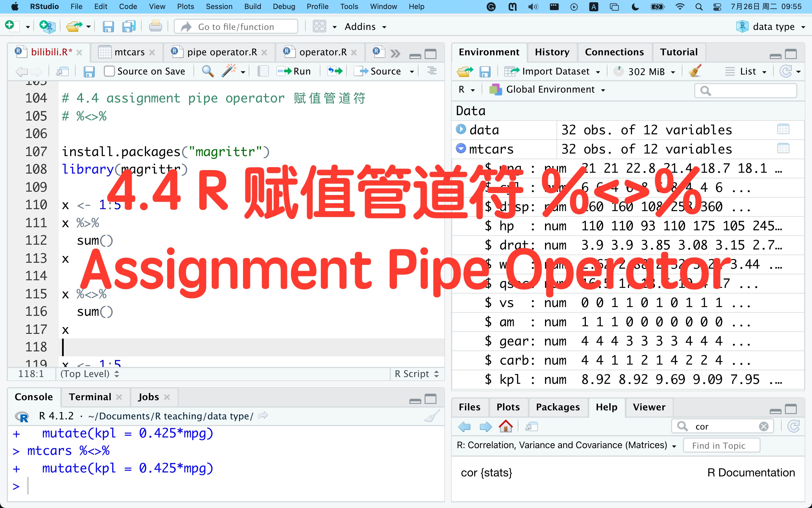Click the Go to file/function field
Screen dimensions: 812x508
pos(236,27)
